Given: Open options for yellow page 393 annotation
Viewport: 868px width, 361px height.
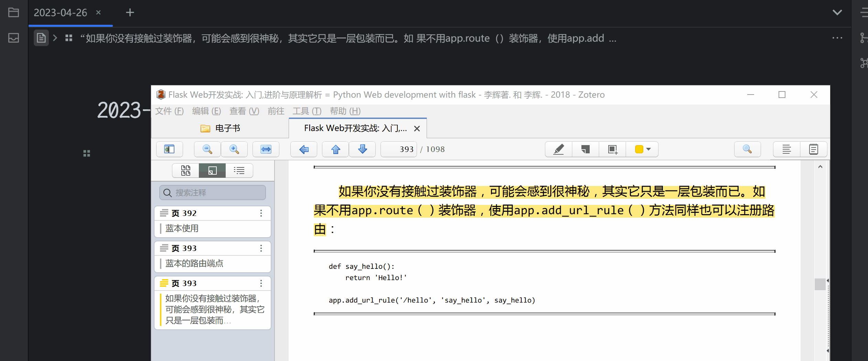Looking at the screenshot, I should tap(261, 283).
